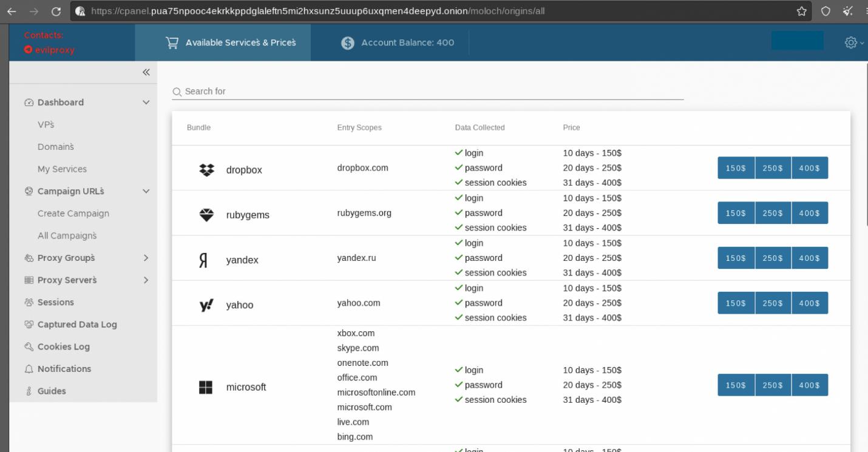
Task: Click the magnifier icon in the search bar
Action: click(x=177, y=92)
